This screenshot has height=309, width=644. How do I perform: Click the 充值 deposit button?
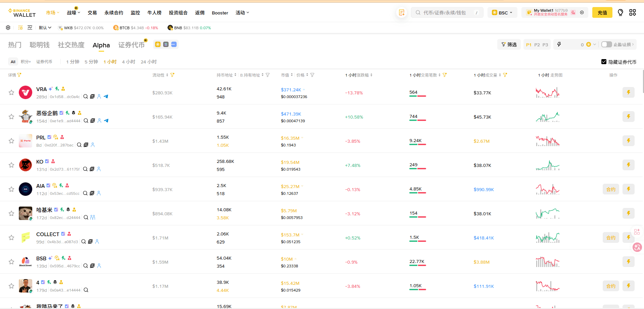pos(602,12)
